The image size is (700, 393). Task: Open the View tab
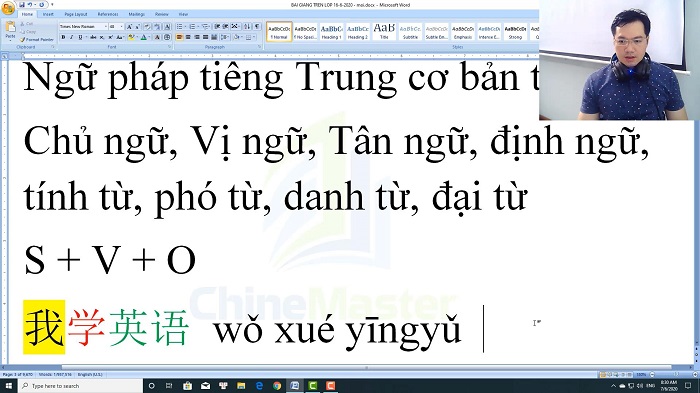183,14
